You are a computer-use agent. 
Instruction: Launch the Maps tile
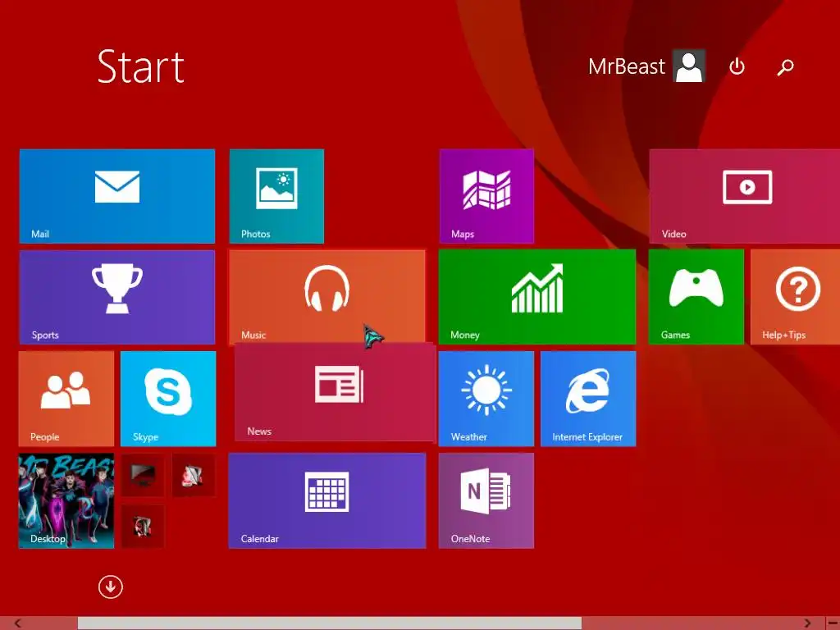pos(486,196)
